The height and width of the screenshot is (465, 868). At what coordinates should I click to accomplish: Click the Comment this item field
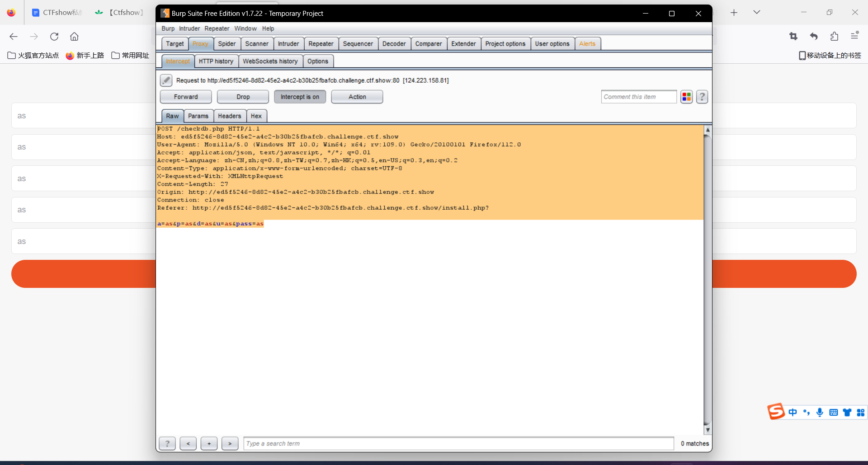[x=638, y=97]
